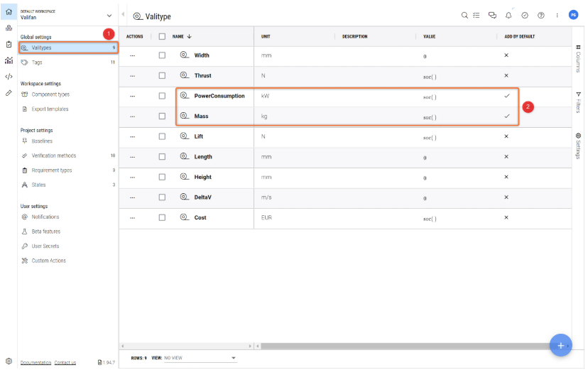Viewport: 588px width, 370px height.
Task: Click the ADD BY DEFAULT column header
Action: tap(519, 36)
